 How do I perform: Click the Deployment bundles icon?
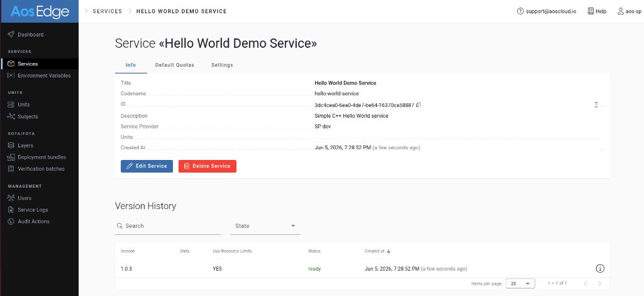(x=11, y=157)
